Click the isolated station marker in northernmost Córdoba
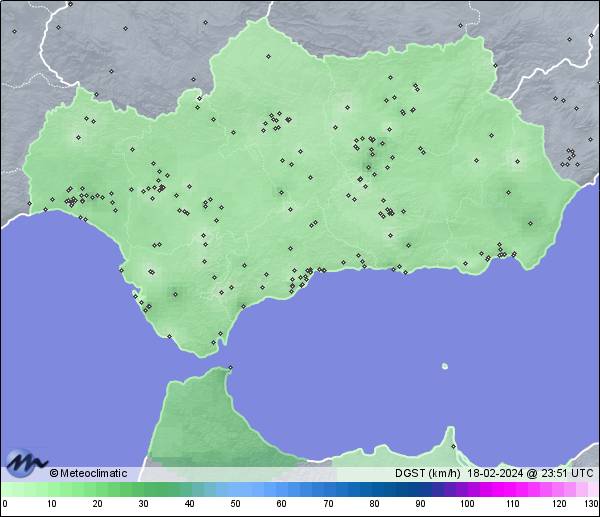Viewport: 600px width, 517px height. [269, 56]
